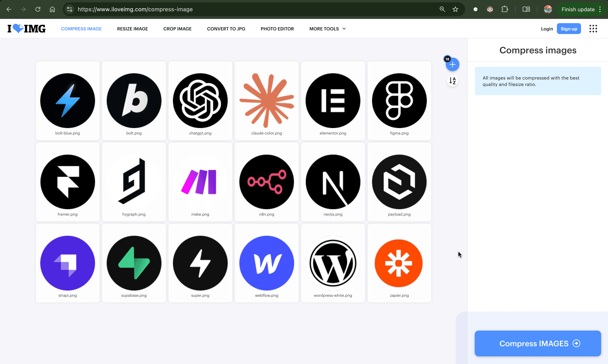Open the PHOTO EDITOR tool

pyautogui.click(x=277, y=29)
